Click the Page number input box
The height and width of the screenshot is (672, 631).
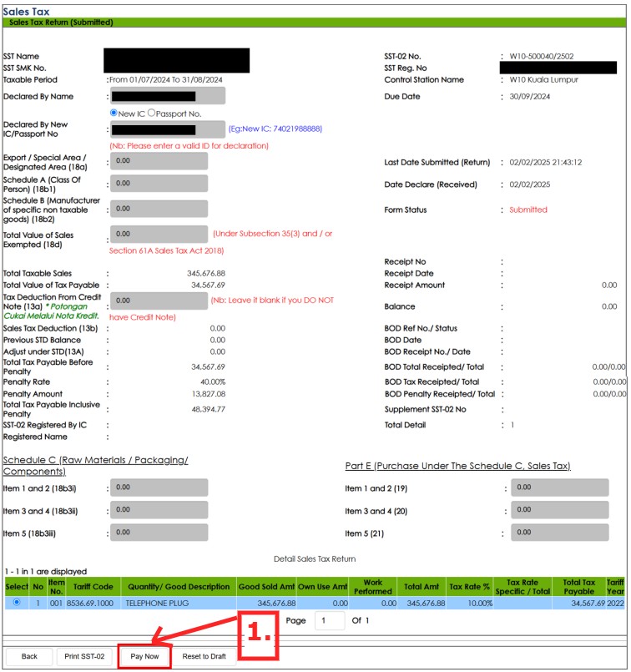coord(329,621)
